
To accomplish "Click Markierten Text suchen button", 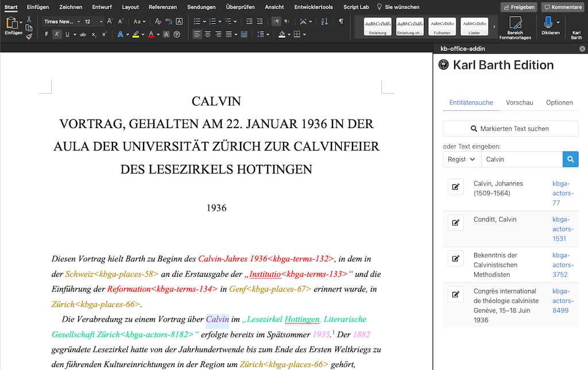I will click(x=510, y=129).
